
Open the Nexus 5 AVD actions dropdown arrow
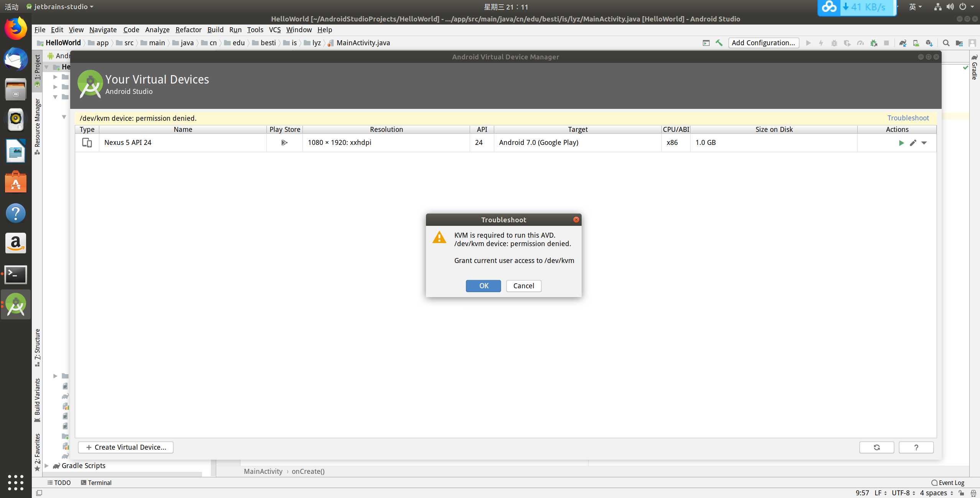coord(924,143)
